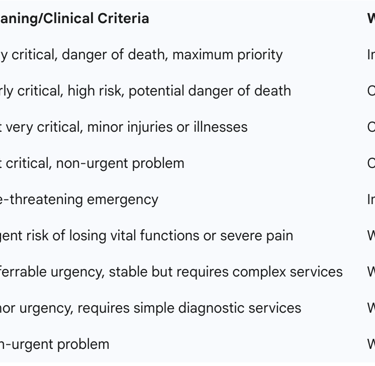Click next-column cell beside 'severe pain' row
The image size is (375, 366).
point(371,236)
